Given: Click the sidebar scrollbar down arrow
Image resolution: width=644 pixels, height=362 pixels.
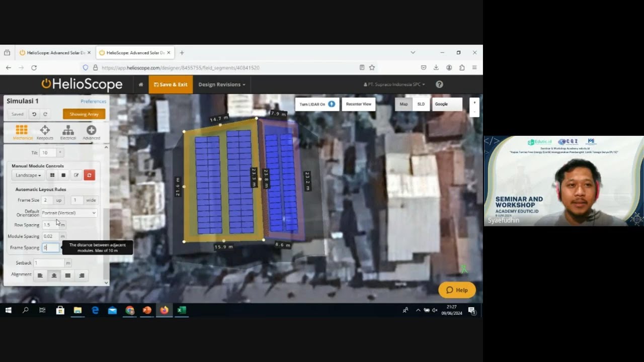Looking at the screenshot, I should pyautogui.click(x=106, y=283).
